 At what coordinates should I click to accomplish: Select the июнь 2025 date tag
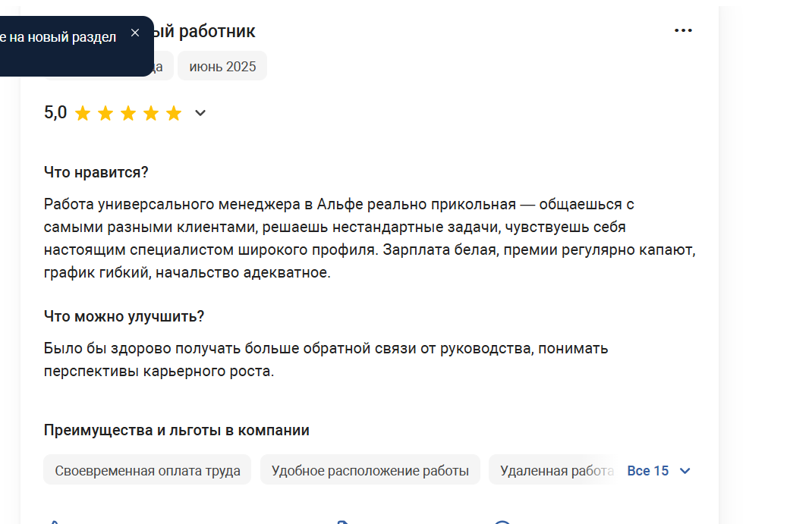pos(222,66)
